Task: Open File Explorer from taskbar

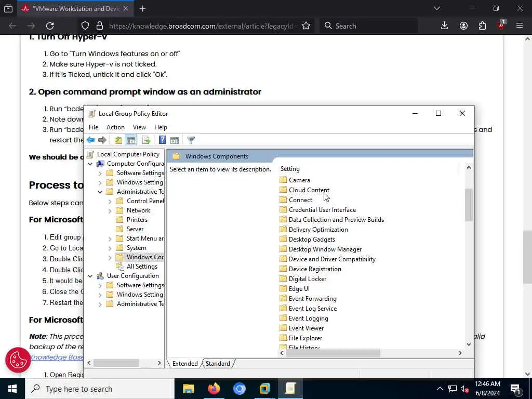Action: click(188, 389)
